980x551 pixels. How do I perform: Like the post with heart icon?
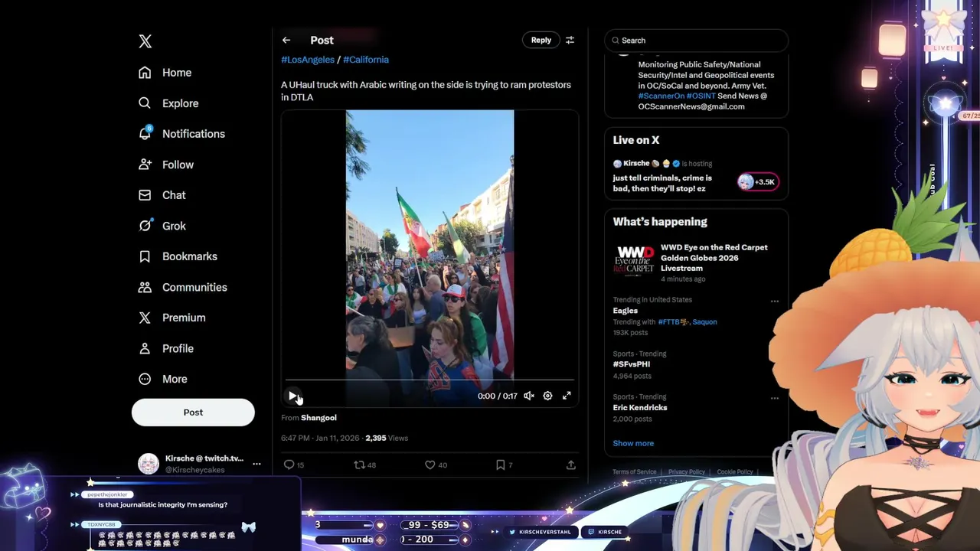pyautogui.click(x=430, y=465)
